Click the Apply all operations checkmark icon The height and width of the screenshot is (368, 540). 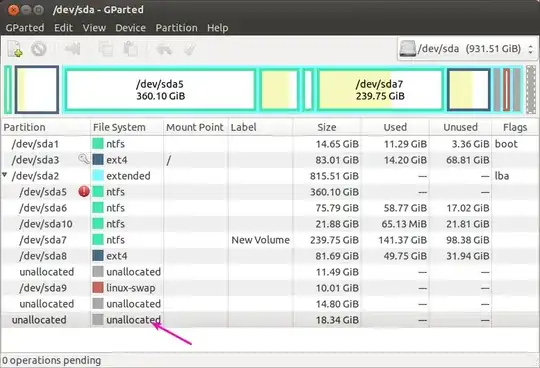(189, 49)
